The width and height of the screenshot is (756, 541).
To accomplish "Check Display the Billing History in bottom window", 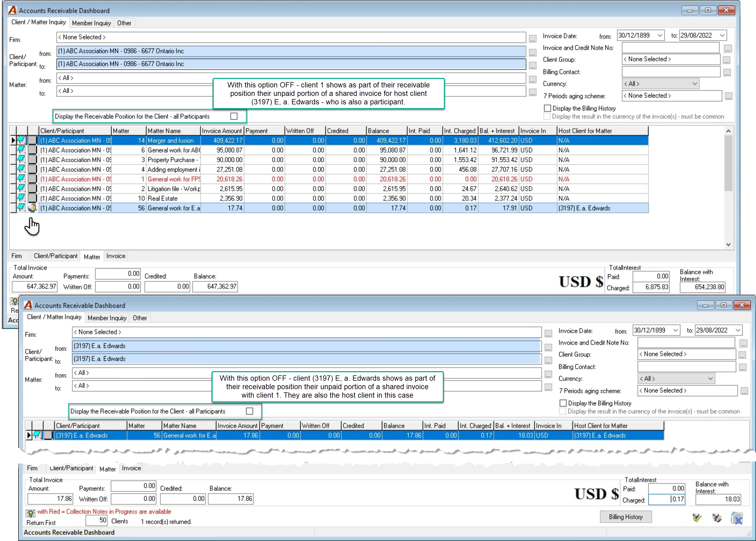I will click(x=563, y=403).
